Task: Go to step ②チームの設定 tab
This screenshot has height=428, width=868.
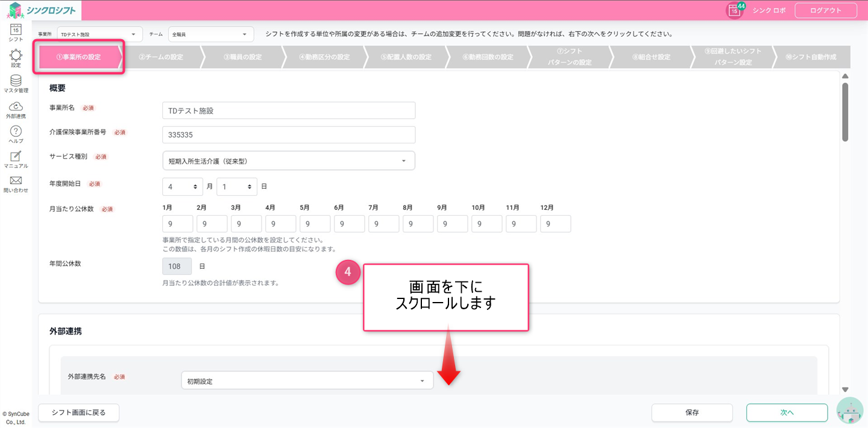Action: 160,57
